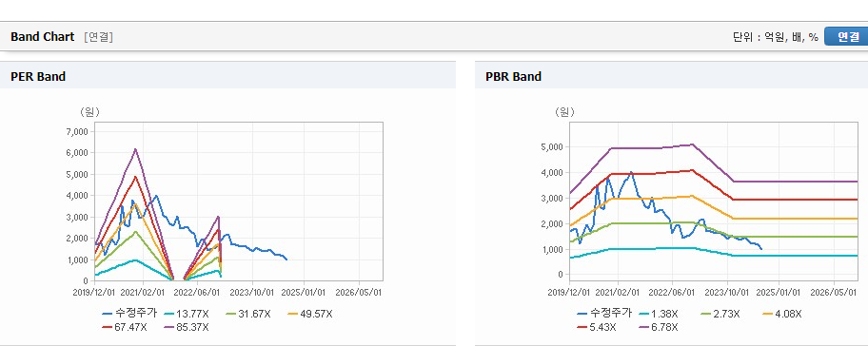This screenshot has height=346, width=868.
Task: Click the PER Band panel title
Action: click(38, 77)
